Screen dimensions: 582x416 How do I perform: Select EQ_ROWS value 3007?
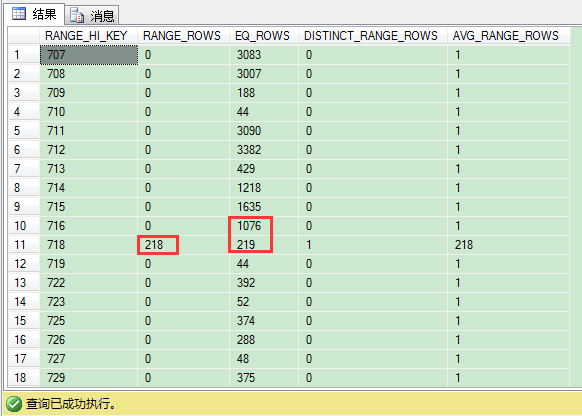click(x=264, y=74)
